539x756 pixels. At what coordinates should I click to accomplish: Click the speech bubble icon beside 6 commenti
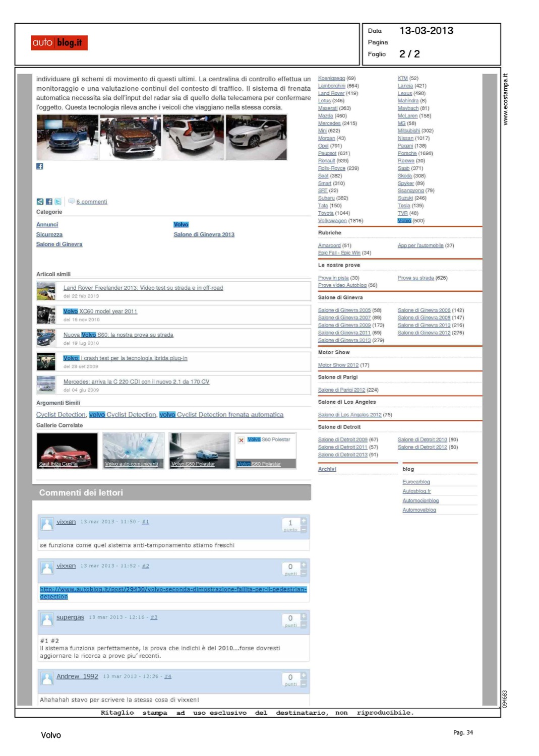[71, 201]
